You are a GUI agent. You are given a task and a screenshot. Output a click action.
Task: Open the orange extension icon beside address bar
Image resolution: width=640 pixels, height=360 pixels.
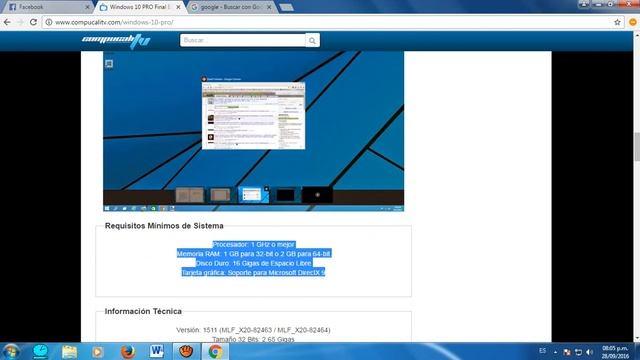633,22
